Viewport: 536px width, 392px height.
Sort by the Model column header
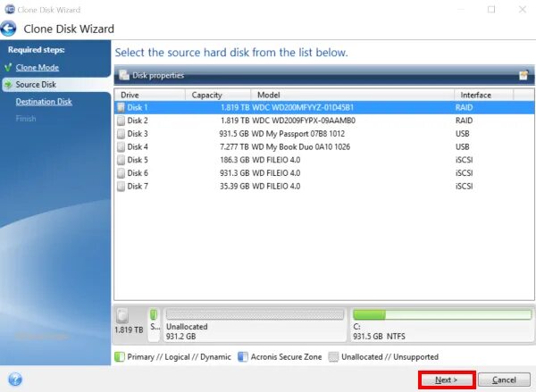[353, 95]
